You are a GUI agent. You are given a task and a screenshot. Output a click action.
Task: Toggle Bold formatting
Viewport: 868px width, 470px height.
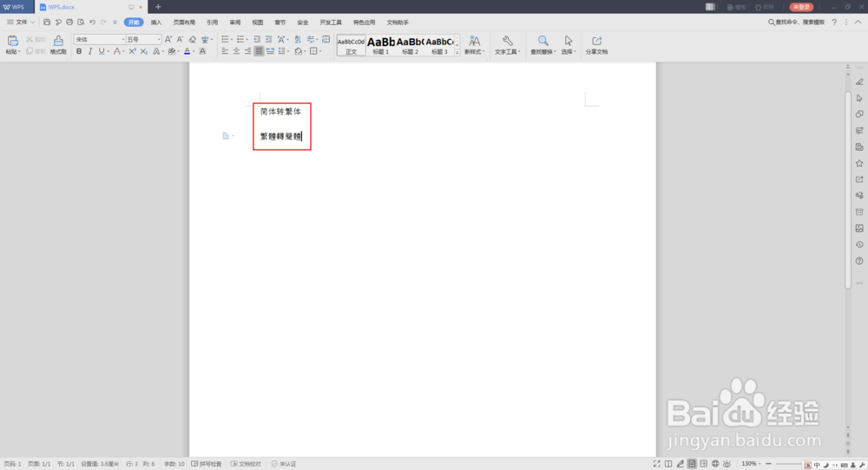[79, 51]
